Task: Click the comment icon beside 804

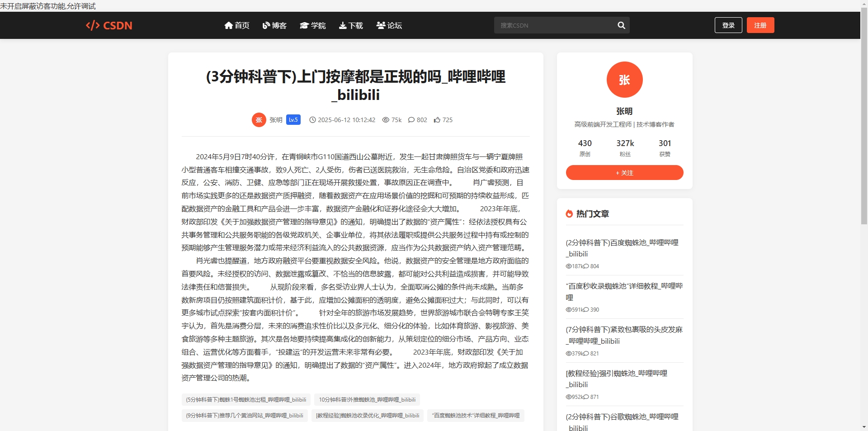Action: point(586,266)
